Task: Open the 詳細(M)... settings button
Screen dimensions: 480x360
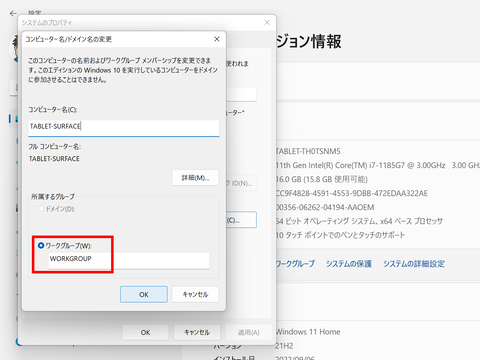Action: point(195,178)
